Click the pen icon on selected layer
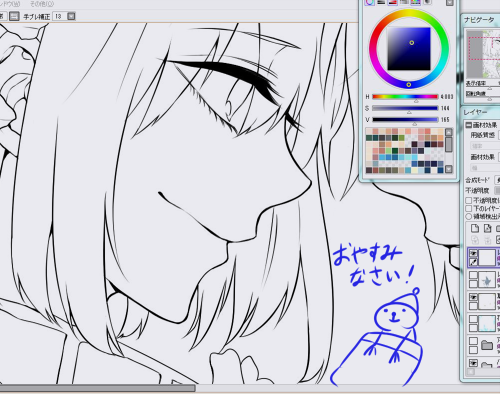The image size is (500, 394). 473,262
